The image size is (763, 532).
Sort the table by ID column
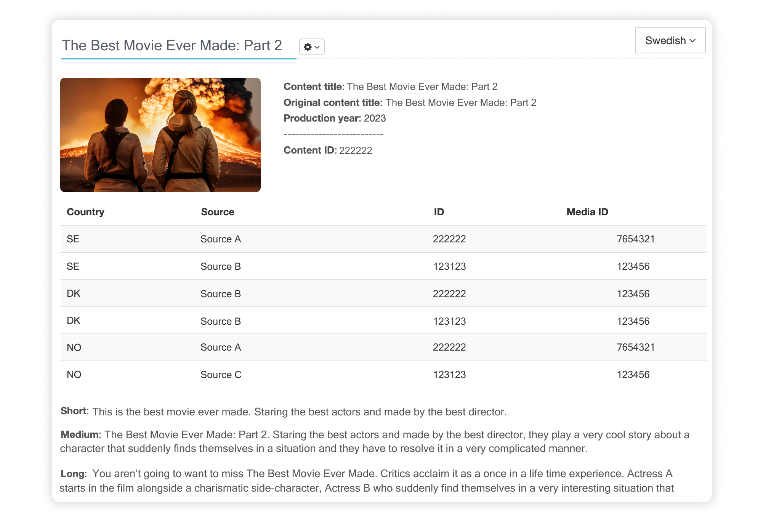pyautogui.click(x=438, y=212)
